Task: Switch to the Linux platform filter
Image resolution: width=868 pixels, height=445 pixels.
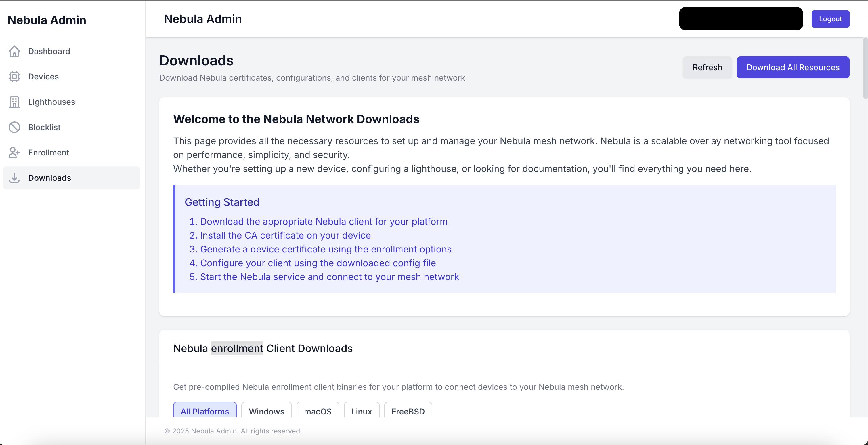Action: coord(361,411)
